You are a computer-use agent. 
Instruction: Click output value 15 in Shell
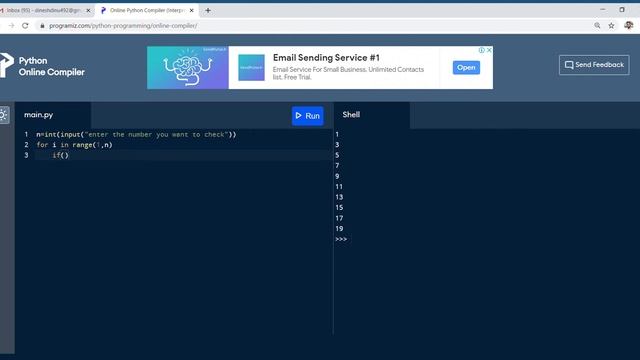click(x=339, y=208)
